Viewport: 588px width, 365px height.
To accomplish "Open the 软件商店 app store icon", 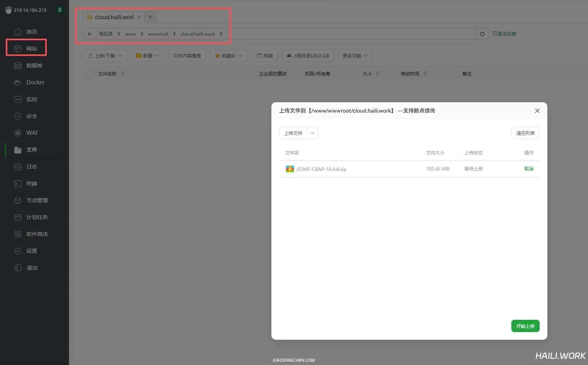I will coord(18,234).
